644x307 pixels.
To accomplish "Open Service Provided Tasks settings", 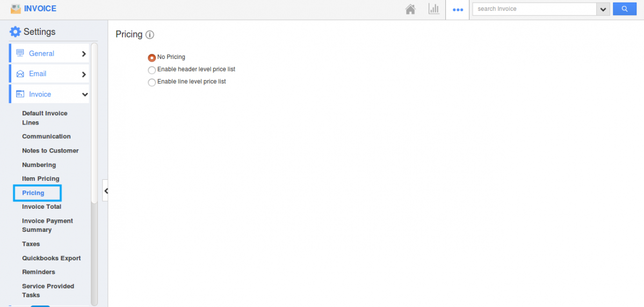I will tap(48, 290).
